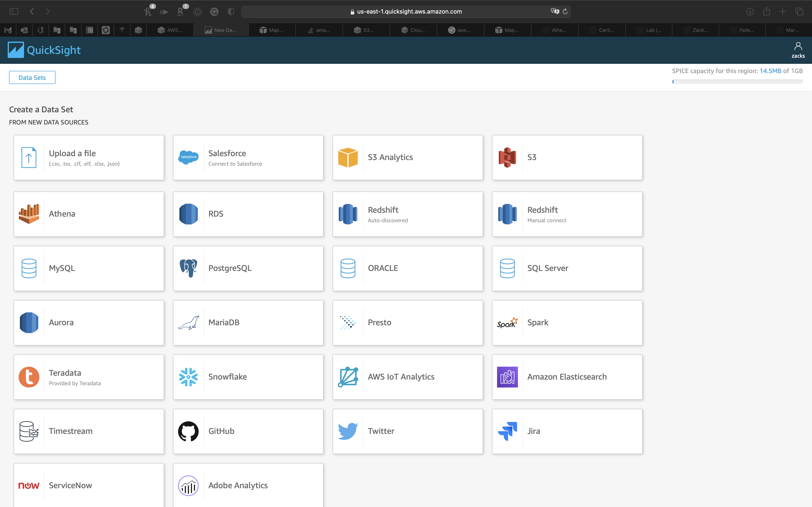Image resolution: width=812 pixels, height=507 pixels.
Task: Select the Spark logo icon
Action: click(507, 323)
